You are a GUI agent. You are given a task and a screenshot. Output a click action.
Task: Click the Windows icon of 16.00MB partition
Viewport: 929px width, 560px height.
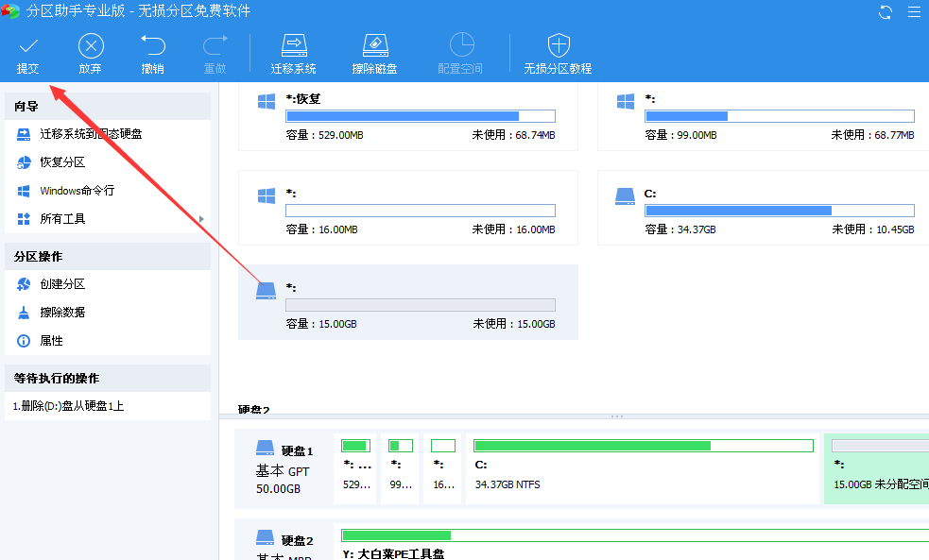point(267,195)
